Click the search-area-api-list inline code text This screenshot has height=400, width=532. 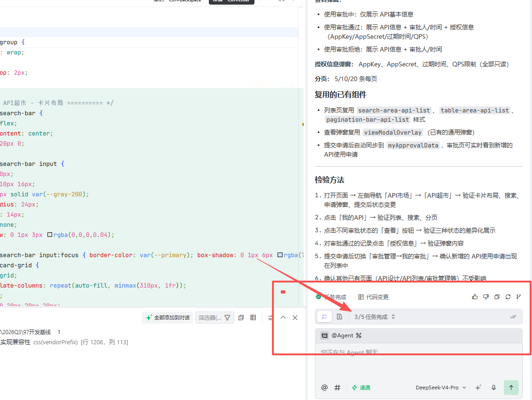(x=394, y=110)
